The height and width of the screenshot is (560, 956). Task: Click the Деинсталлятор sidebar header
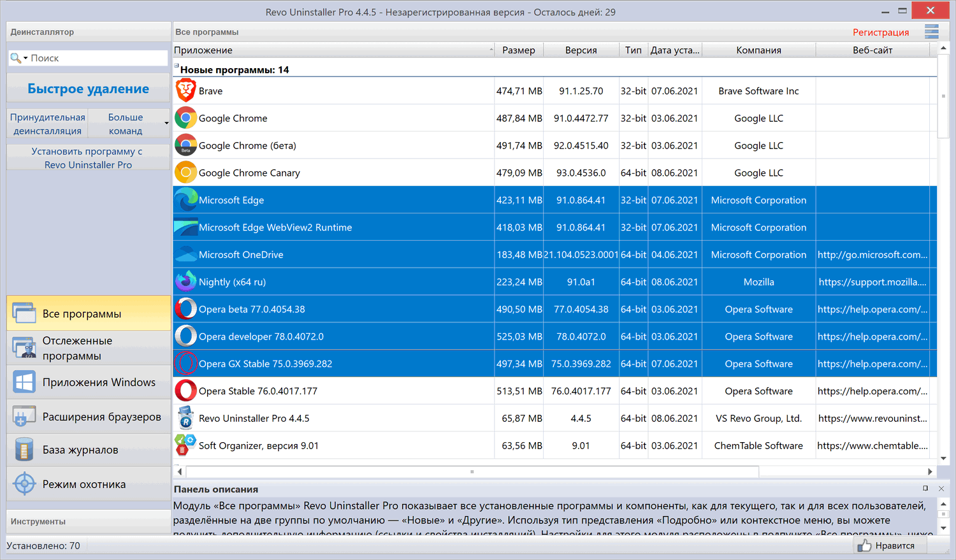point(89,32)
